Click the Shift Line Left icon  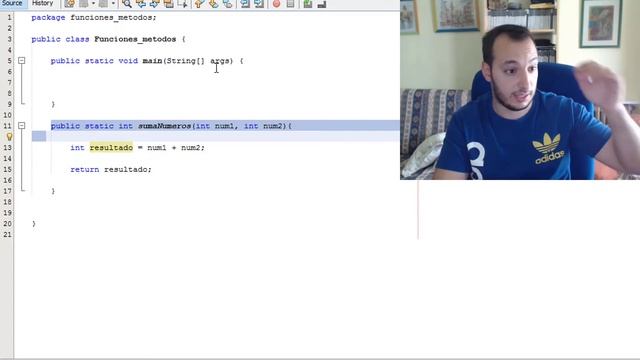244,4
